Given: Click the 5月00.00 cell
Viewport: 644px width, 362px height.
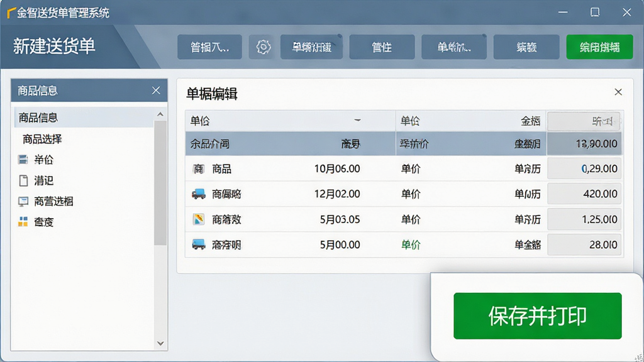Looking at the screenshot, I should (340, 244).
